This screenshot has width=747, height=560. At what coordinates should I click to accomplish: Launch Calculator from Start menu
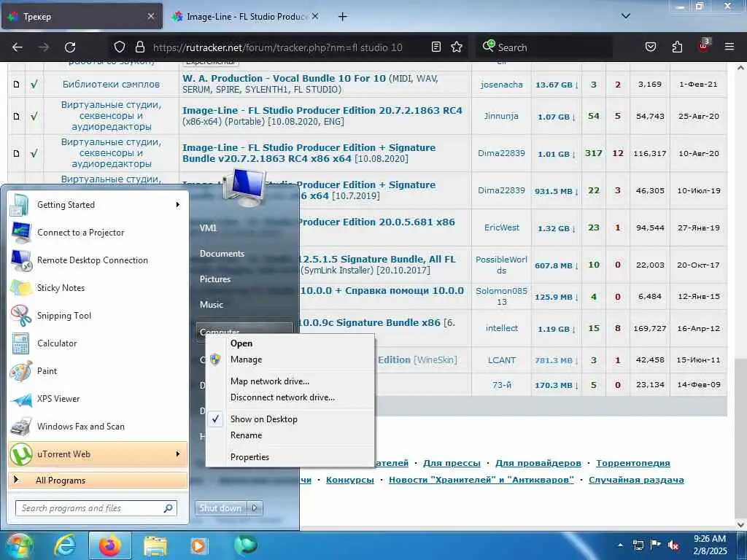click(97, 343)
